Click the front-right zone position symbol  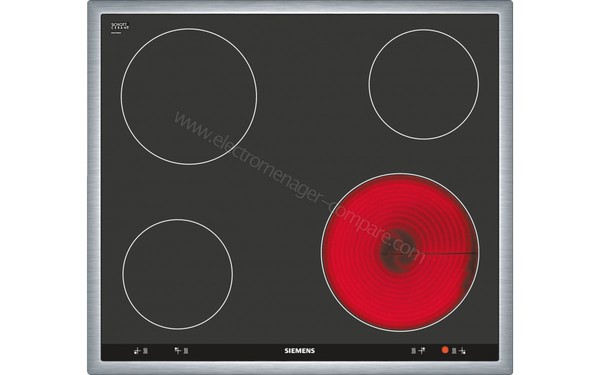click(462, 351)
